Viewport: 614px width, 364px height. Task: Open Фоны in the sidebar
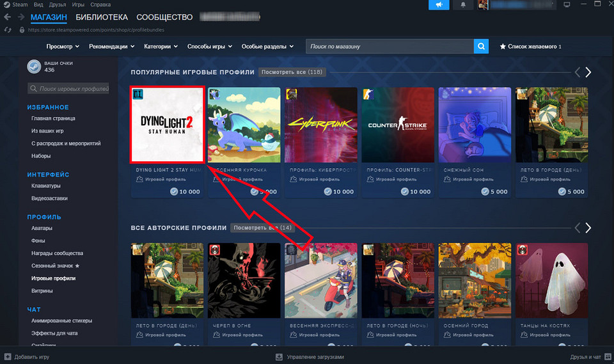pyautogui.click(x=38, y=241)
